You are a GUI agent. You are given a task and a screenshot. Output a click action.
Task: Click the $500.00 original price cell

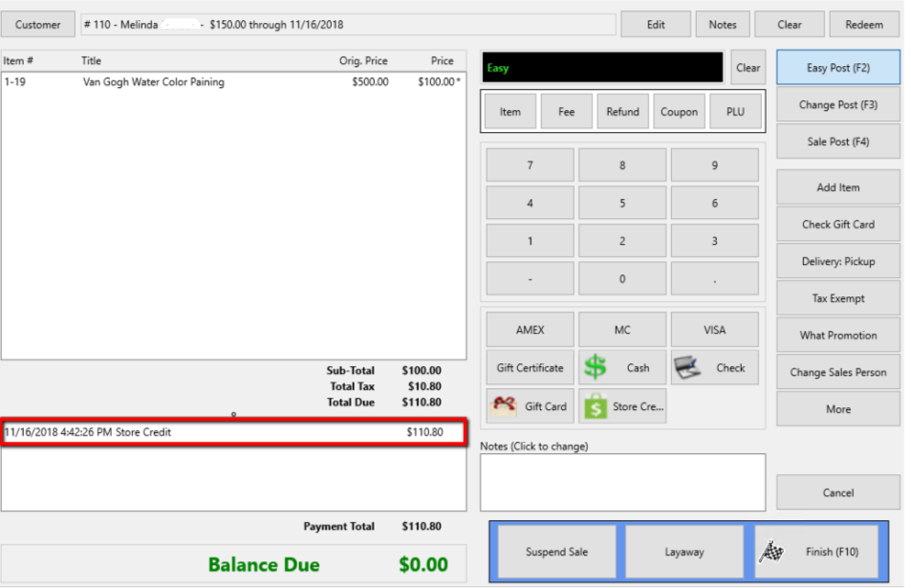(370, 82)
